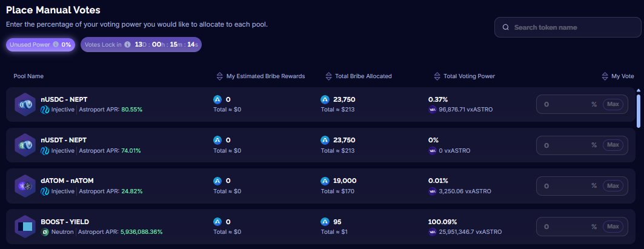Click the info icon beside Unused Power
Viewport: 644px width, 249px height.
[x=56, y=45]
